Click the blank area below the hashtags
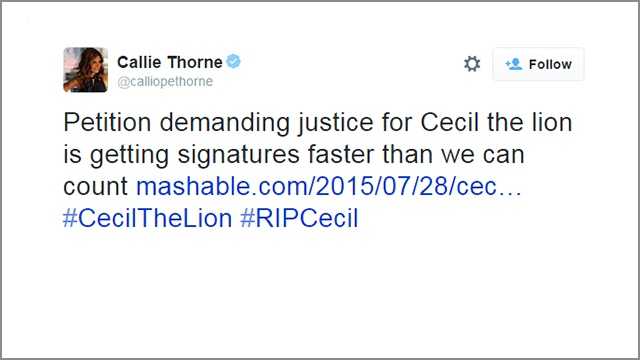 318,290
